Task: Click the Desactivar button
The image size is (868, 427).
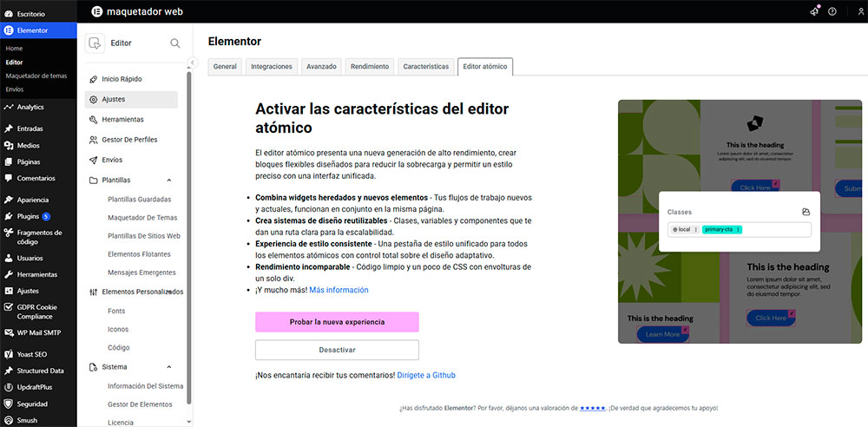Action: 337,350
